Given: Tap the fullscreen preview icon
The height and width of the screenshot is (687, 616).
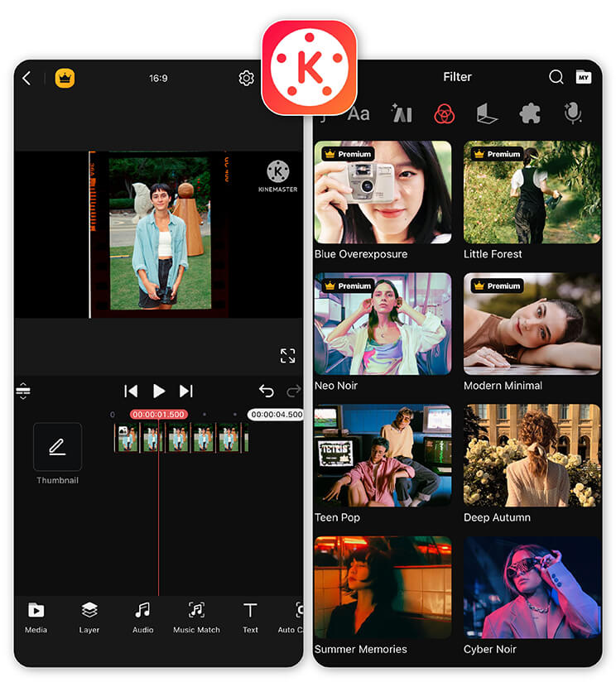Looking at the screenshot, I should [x=287, y=356].
